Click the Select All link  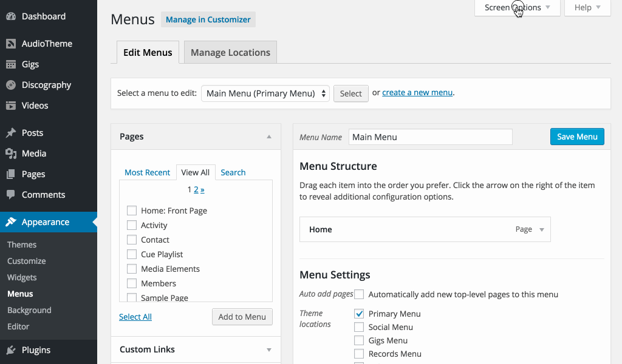[135, 317]
